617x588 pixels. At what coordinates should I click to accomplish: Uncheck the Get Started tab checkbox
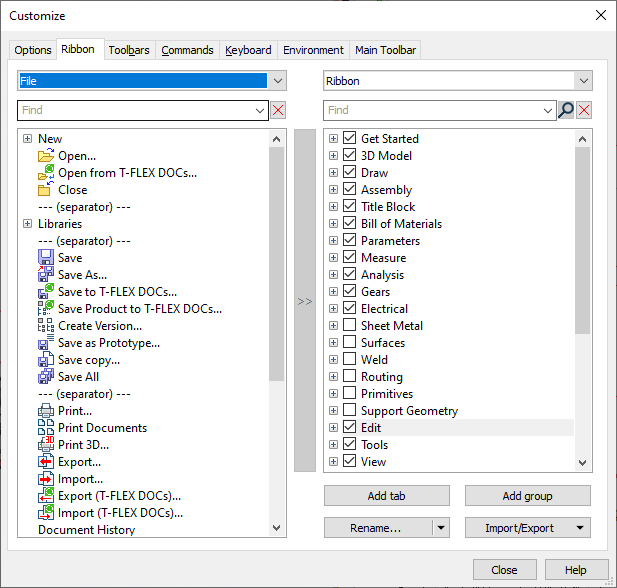(349, 138)
